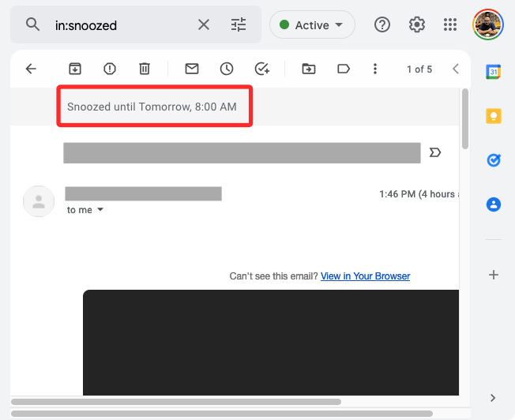
Task: Click the search box containing in:snoozed
Action: (x=118, y=25)
